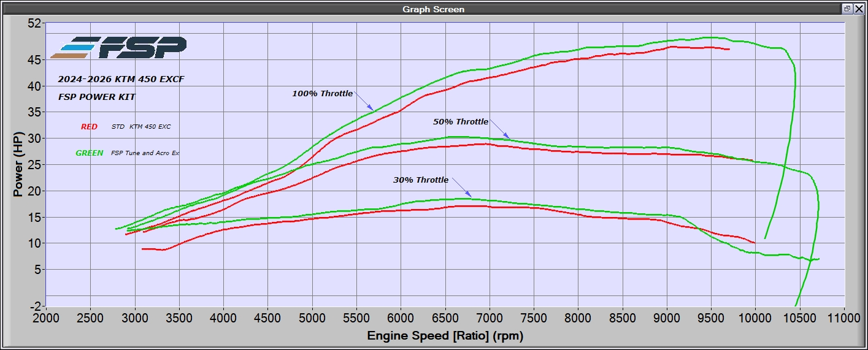This screenshot has height=350, width=868.
Task: Click the 35 HP power axis label
Action: coord(34,113)
